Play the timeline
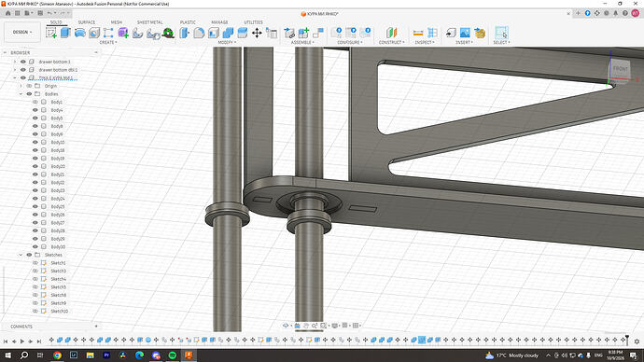This screenshot has height=362, width=644. click(22, 341)
